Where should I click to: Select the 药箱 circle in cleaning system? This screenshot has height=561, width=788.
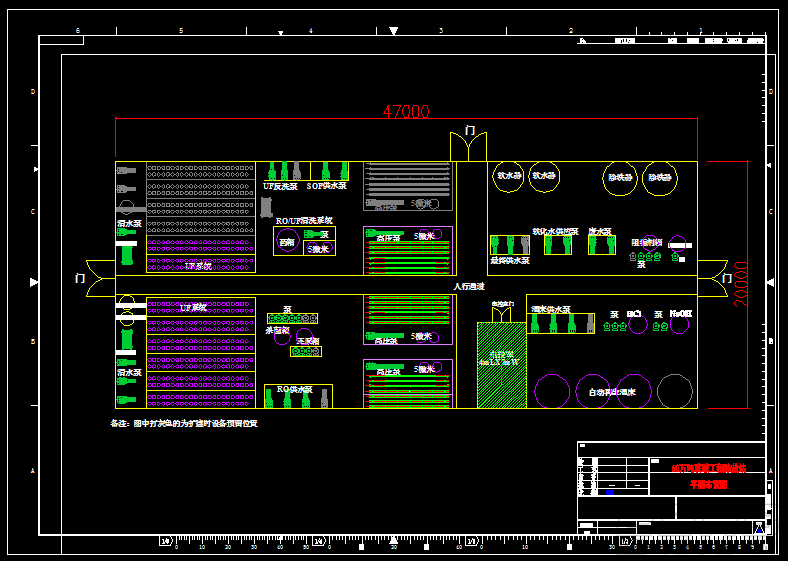coord(287,242)
